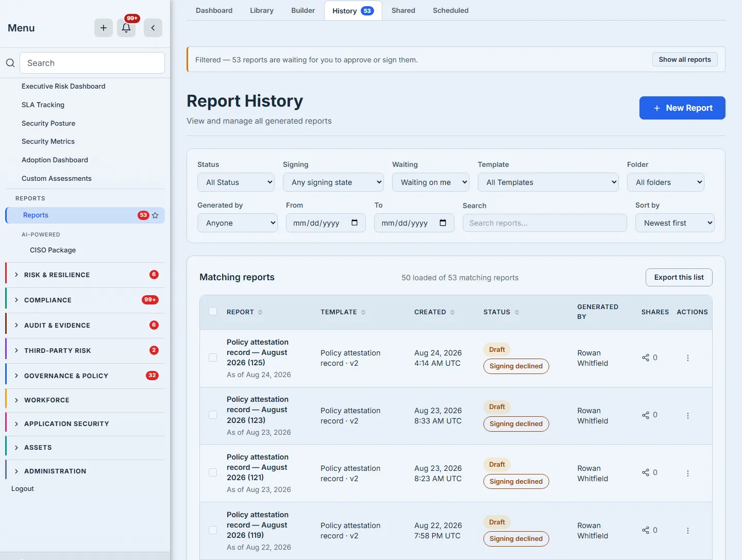Click share icon for report (125)

tap(646, 358)
